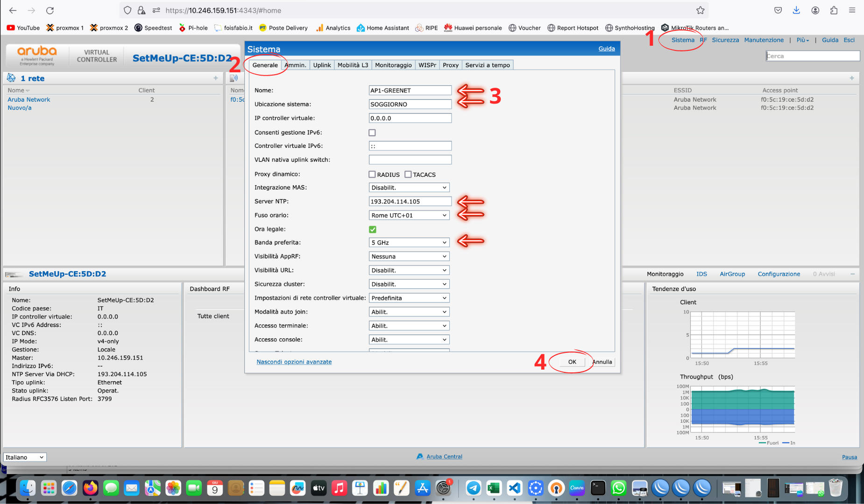Click the Ubicazione sistema input field
Screen dimensions: 864x504
[x=410, y=104]
